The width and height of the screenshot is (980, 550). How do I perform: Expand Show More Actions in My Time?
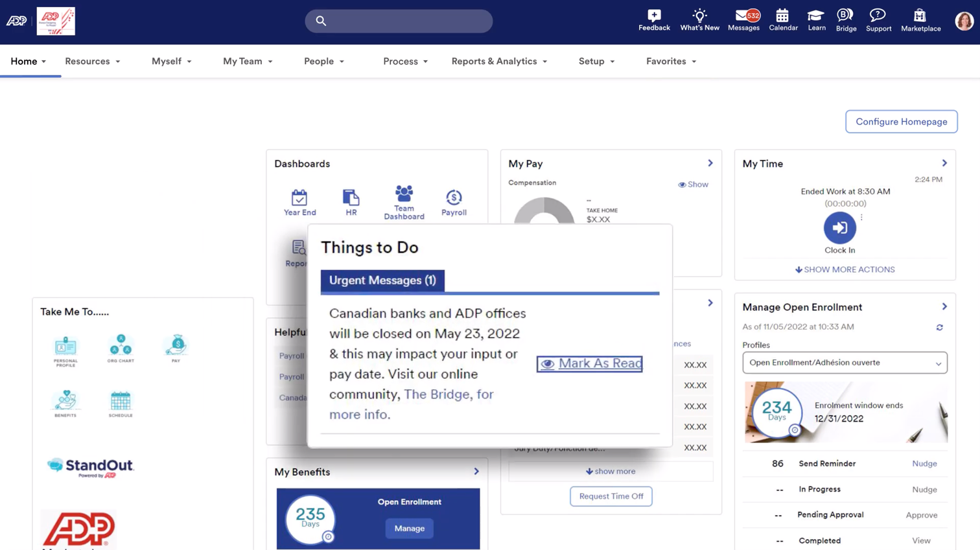point(845,269)
